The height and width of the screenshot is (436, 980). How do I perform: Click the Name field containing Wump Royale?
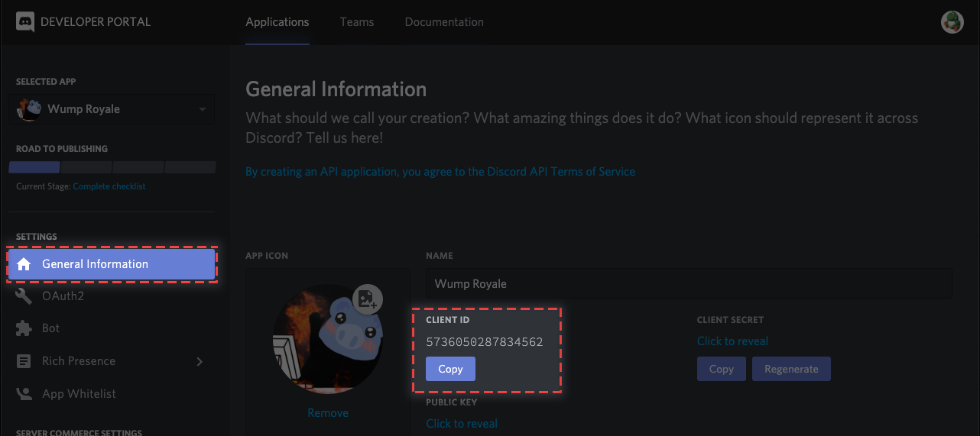689,283
